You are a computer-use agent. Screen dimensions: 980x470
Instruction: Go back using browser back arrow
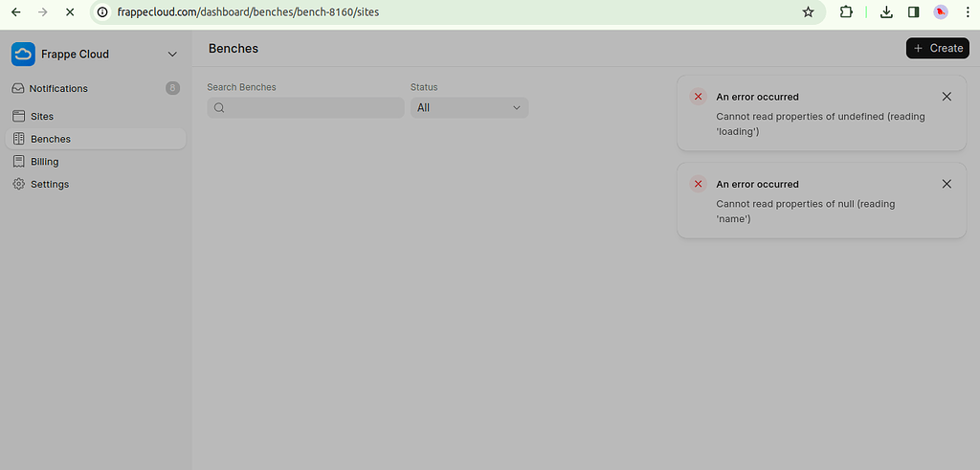coord(16,11)
